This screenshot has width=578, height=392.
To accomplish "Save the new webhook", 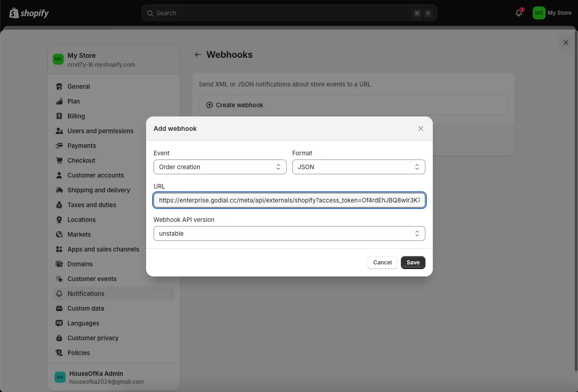I will [413, 262].
